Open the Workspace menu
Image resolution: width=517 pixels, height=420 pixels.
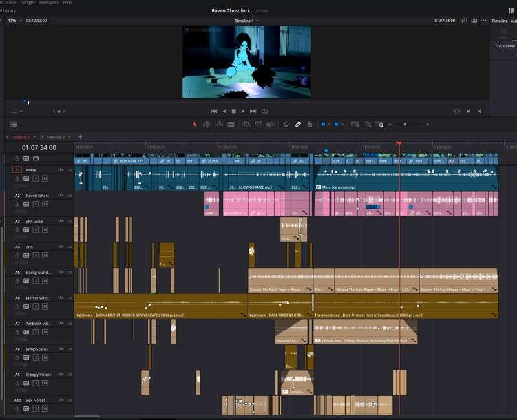(49, 3)
